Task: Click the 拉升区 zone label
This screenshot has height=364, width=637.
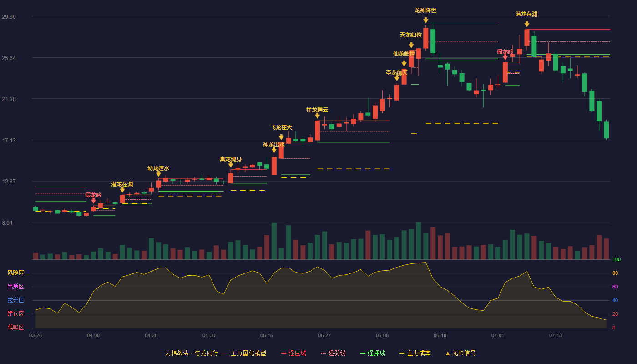Action: point(15,300)
